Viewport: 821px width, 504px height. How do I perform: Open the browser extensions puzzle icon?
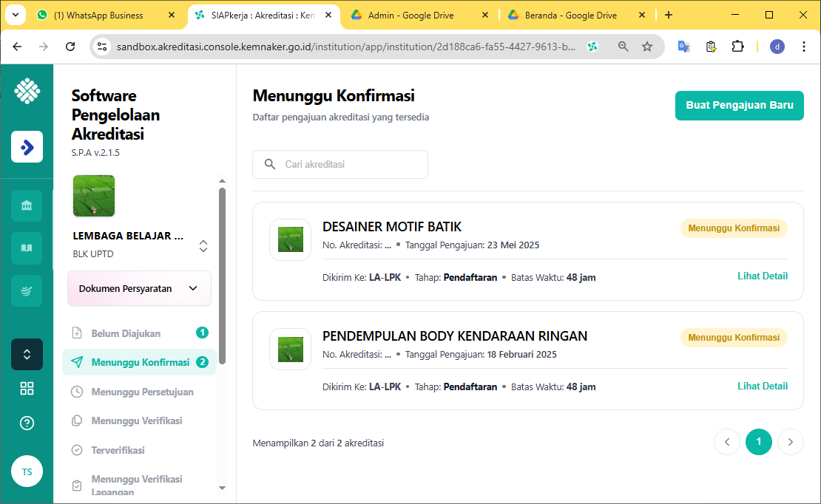(x=737, y=47)
